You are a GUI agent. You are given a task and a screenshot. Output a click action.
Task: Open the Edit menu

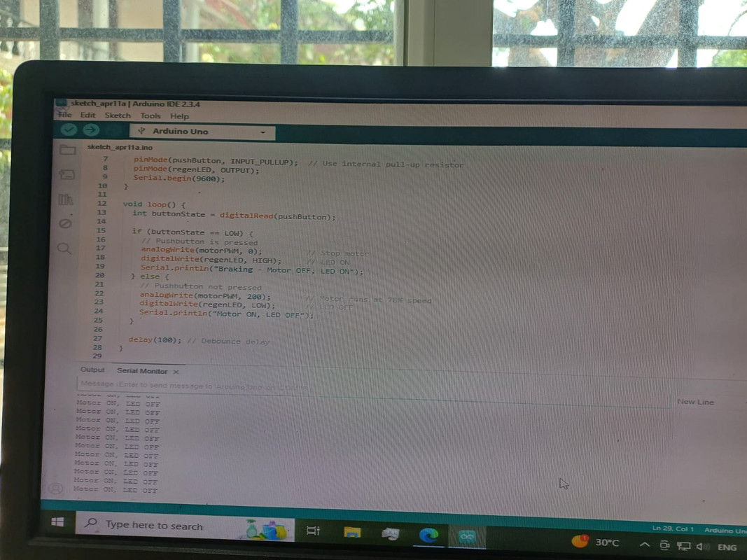click(88, 115)
